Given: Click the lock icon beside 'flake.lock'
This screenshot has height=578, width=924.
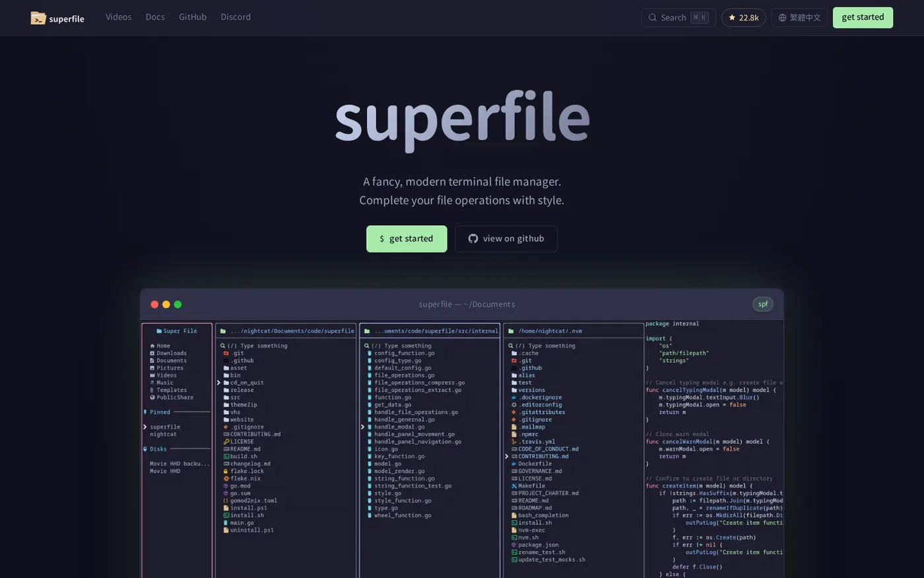Looking at the screenshot, I should coord(226,471).
